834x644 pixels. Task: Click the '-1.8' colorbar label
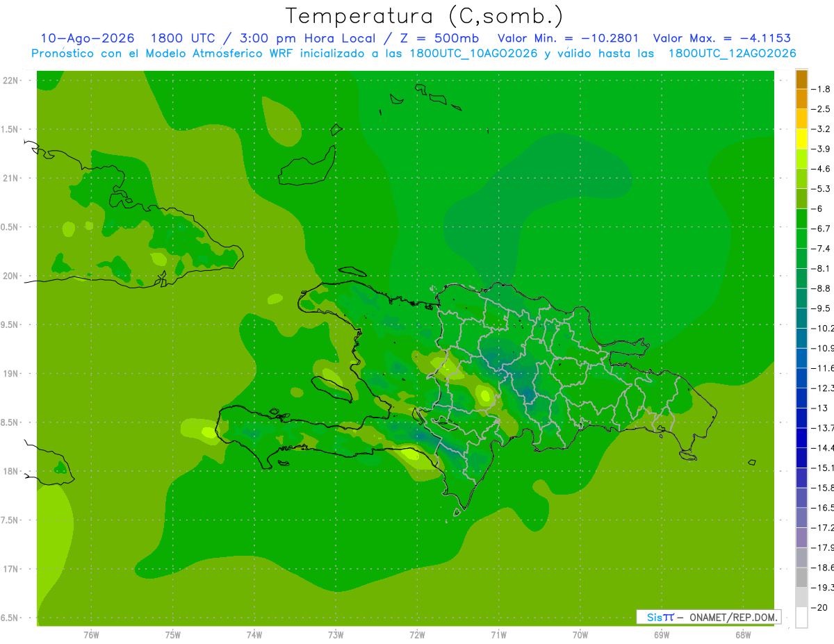[x=821, y=89]
